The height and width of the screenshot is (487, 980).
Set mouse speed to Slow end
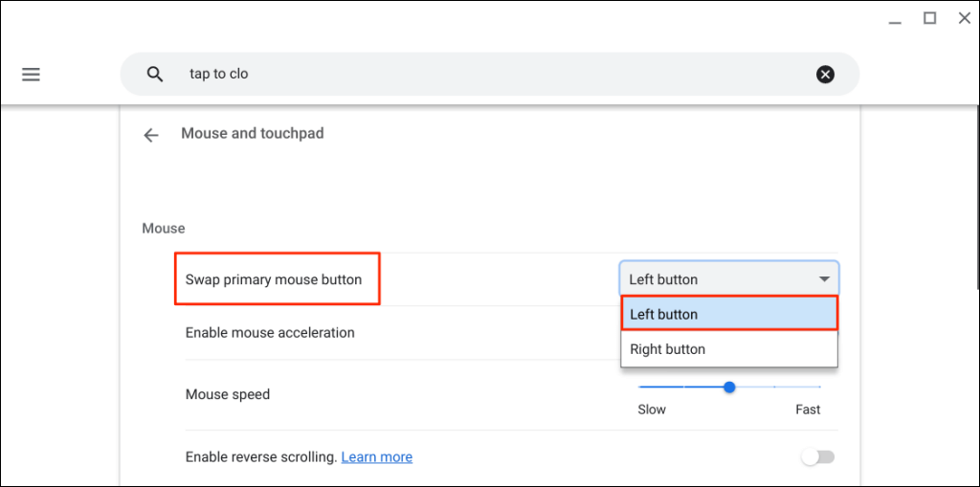point(639,387)
